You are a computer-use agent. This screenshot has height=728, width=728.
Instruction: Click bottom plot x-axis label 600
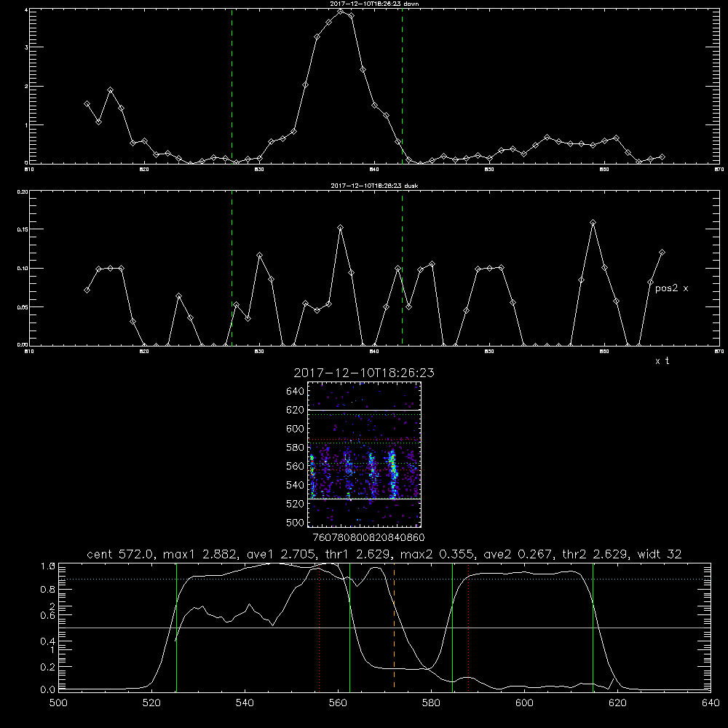pos(525,703)
